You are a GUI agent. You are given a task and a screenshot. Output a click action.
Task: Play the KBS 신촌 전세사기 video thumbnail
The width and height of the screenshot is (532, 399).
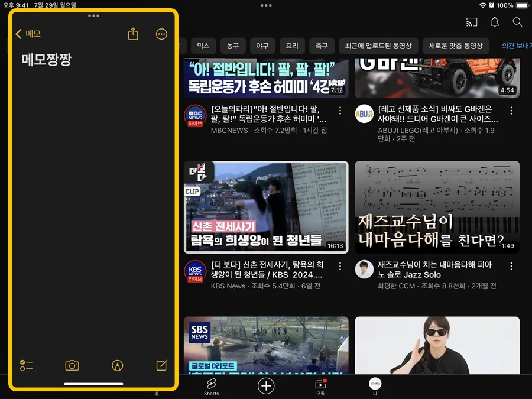click(x=266, y=207)
